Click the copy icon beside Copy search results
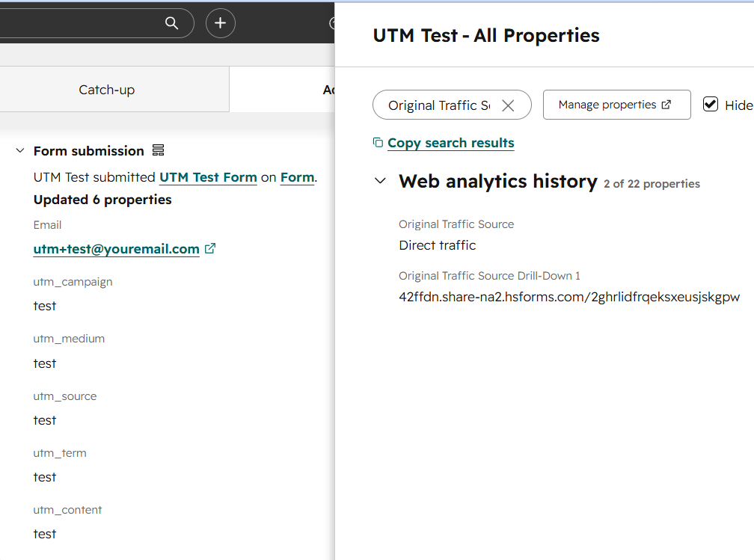The width and height of the screenshot is (754, 560). click(378, 142)
